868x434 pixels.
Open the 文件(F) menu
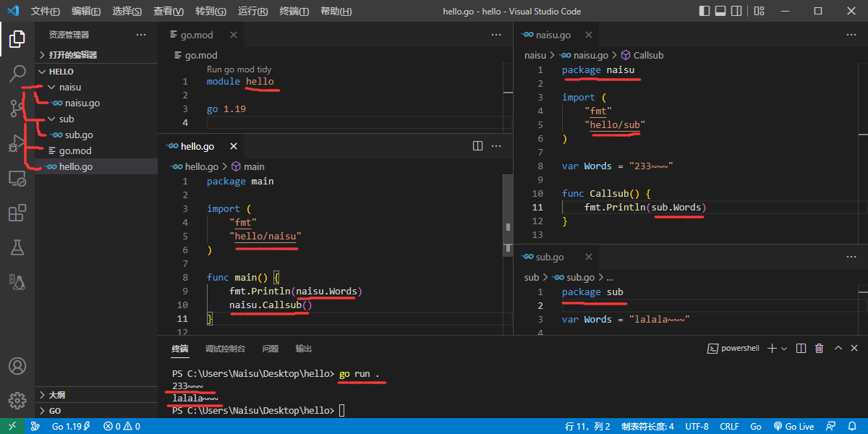click(46, 12)
